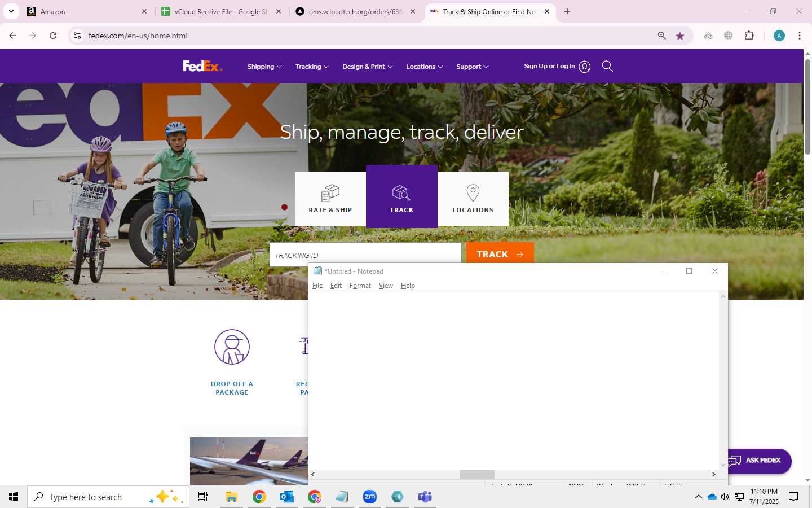Screen dimensions: 812x508
Task: Maximize the Notepad window
Action: tap(689, 271)
